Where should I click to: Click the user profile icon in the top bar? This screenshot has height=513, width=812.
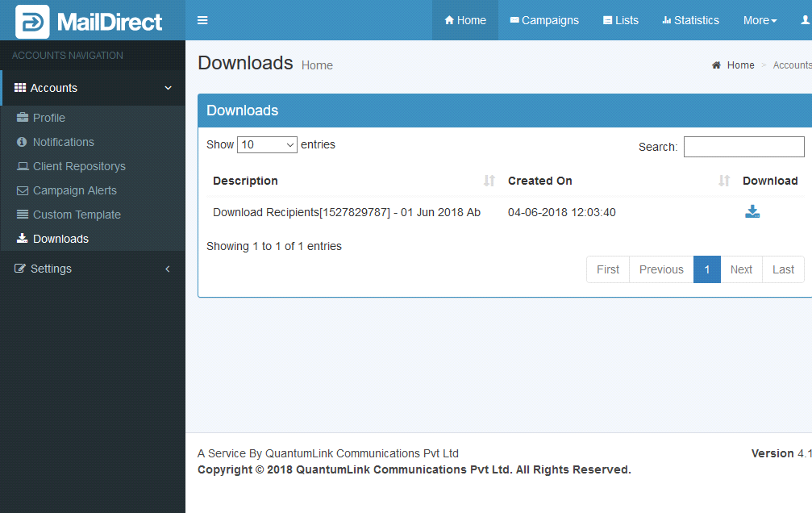[x=803, y=20]
